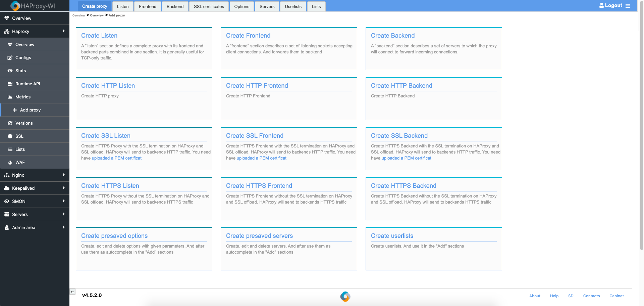Viewport: 644px width, 306px height.
Task: Expand the SMON menu arrow
Action: click(64, 201)
